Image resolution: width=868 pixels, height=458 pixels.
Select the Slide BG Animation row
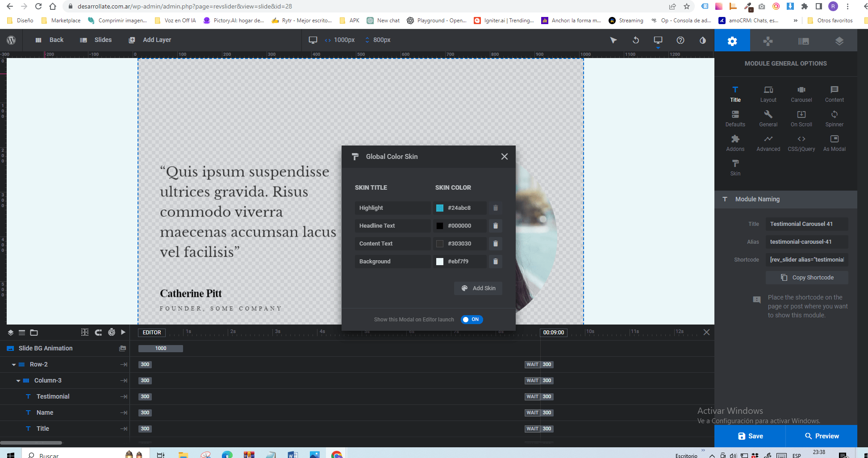click(x=65, y=348)
